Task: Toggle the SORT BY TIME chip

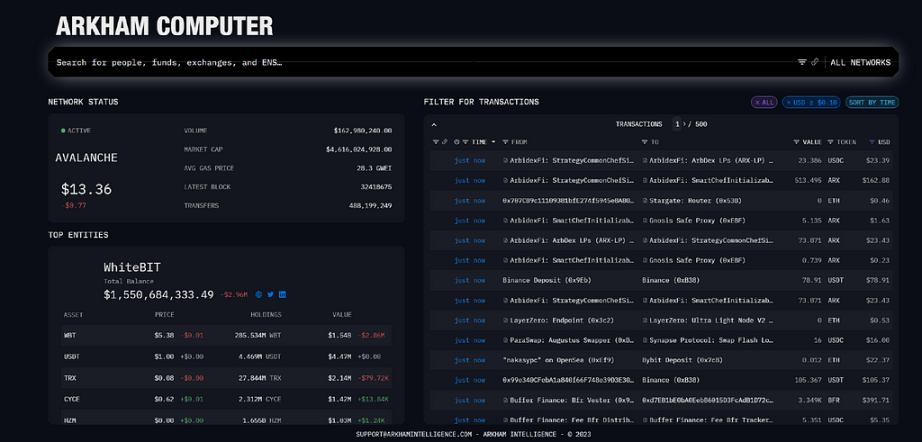Action: (872, 102)
